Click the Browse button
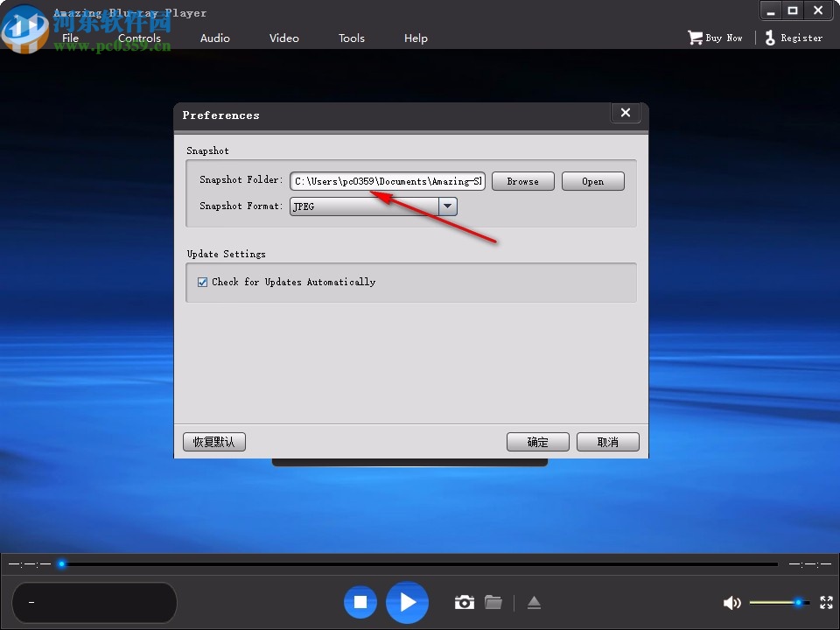 (x=522, y=181)
